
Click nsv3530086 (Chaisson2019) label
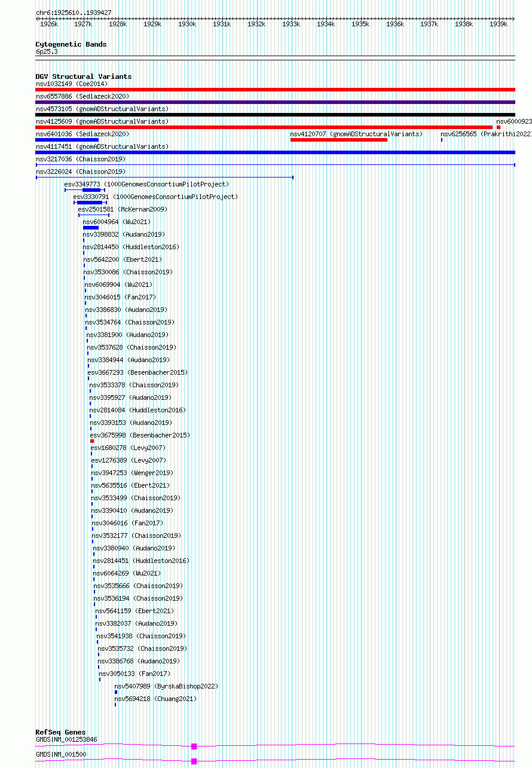(128, 272)
